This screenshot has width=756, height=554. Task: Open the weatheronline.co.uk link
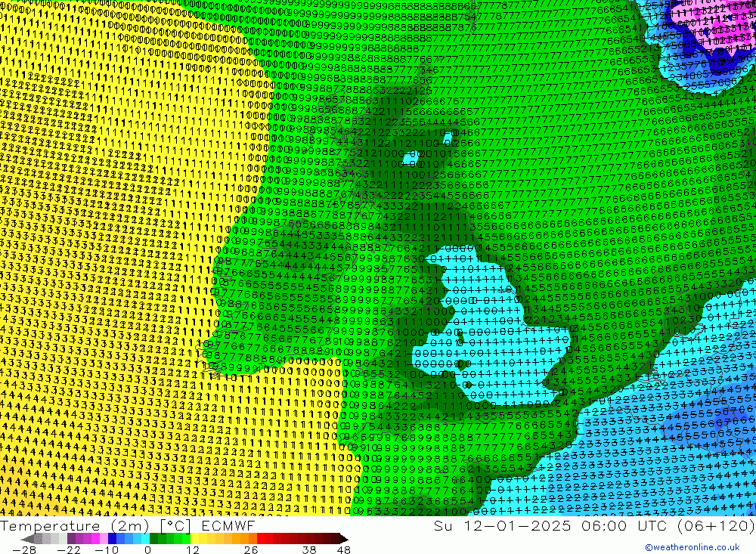[692, 547]
